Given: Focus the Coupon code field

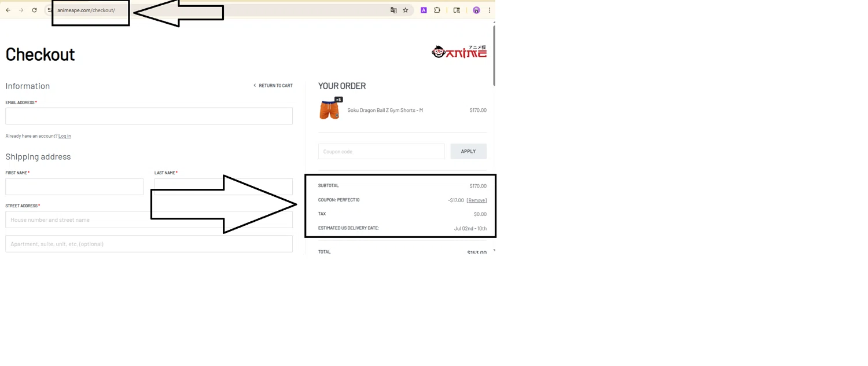Looking at the screenshot, I should (381, 151).
